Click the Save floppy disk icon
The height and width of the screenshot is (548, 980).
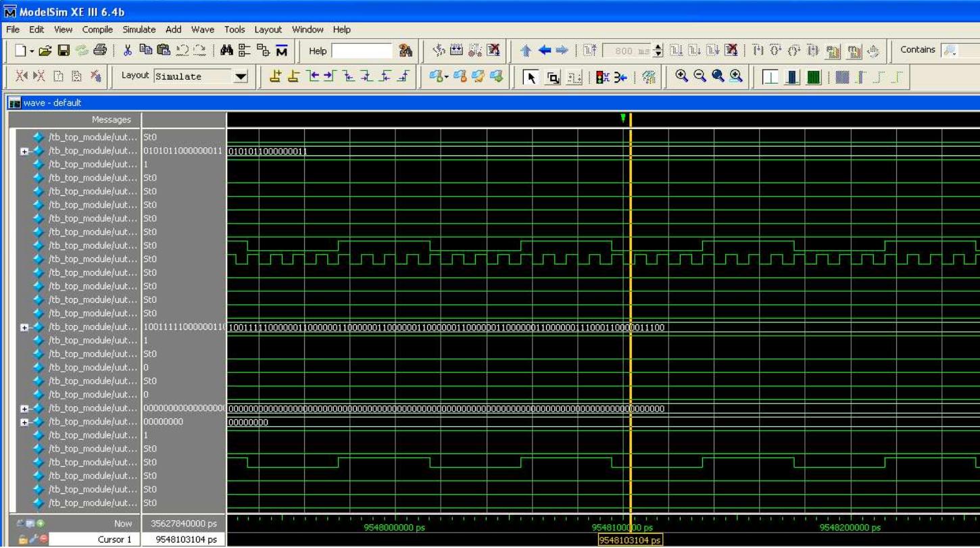pyautogui.click(x=63, y=51)
